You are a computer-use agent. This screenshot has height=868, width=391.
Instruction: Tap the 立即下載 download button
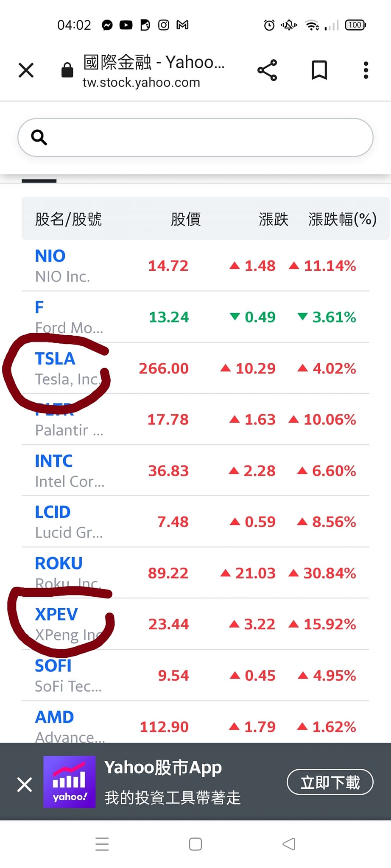click(x=330, y=782)
